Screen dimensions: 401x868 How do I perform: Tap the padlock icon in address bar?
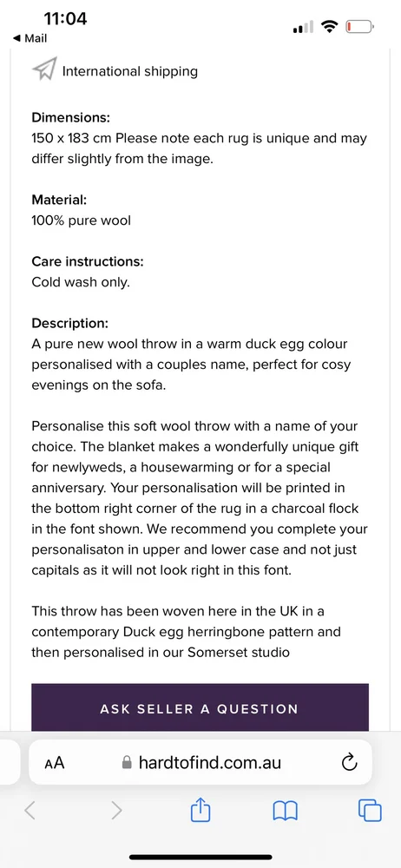click(127, 763)
